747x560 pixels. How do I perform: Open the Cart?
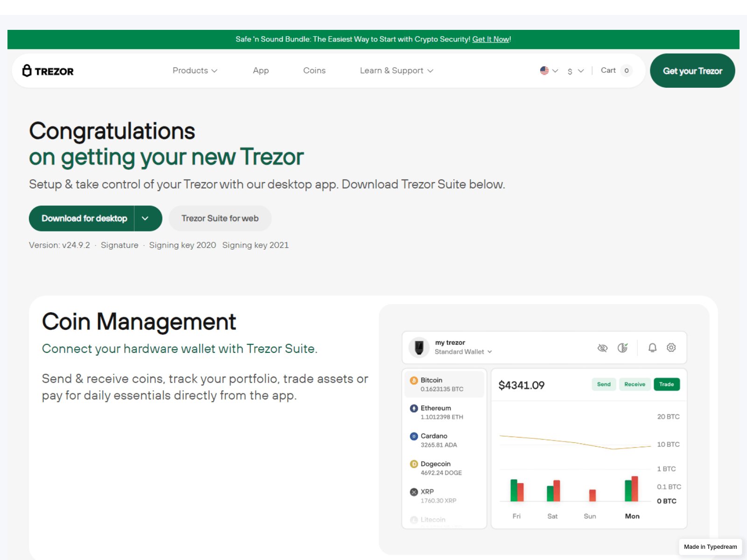616,70
